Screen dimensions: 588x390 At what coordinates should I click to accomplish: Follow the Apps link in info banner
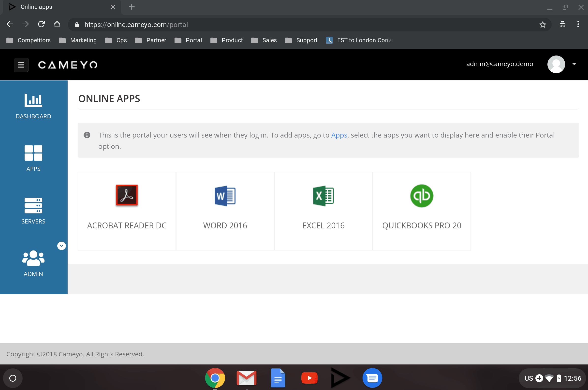click(339, 135)
